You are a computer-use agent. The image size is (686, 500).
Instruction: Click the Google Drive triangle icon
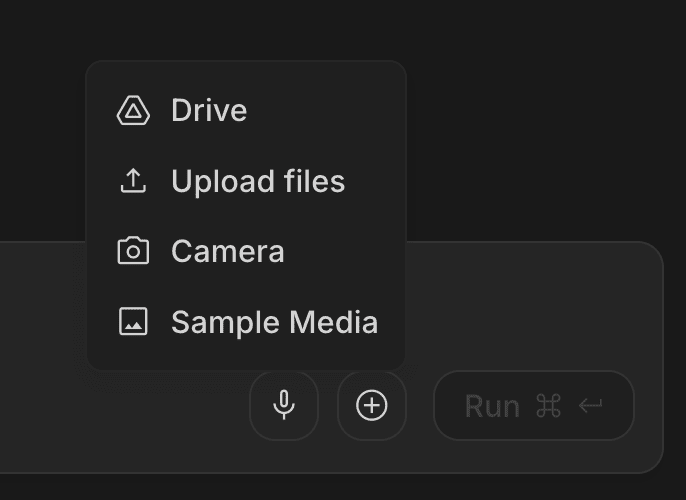tap(133, 111)
